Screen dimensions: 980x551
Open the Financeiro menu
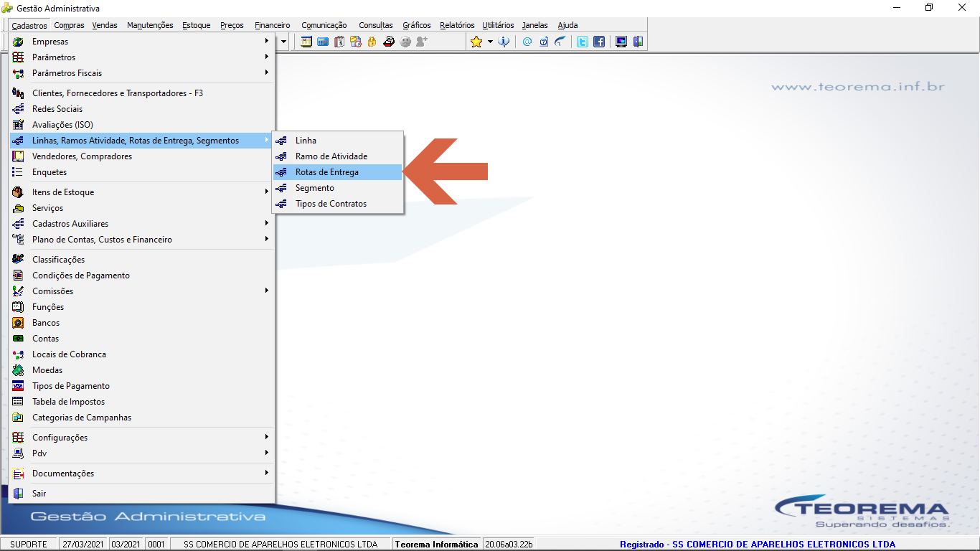273,25
